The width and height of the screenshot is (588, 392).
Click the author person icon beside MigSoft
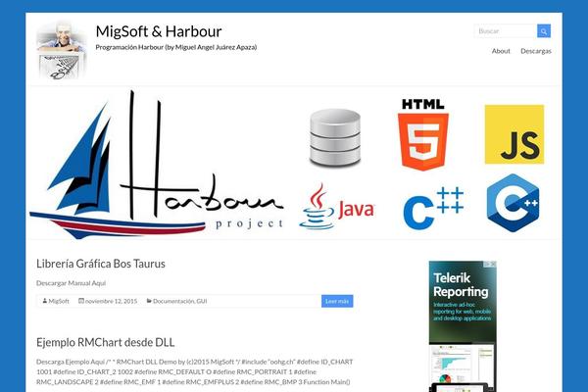[45, 301]
